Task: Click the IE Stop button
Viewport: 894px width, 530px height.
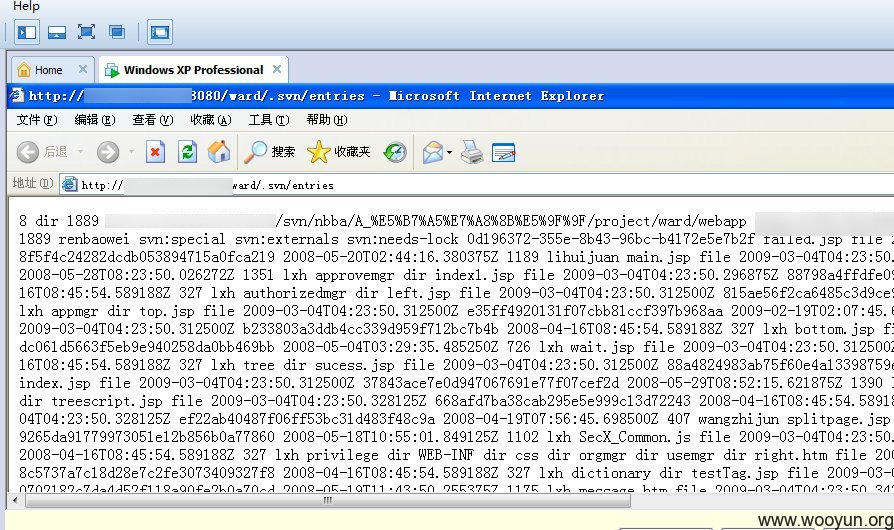Action: point(155,152)
